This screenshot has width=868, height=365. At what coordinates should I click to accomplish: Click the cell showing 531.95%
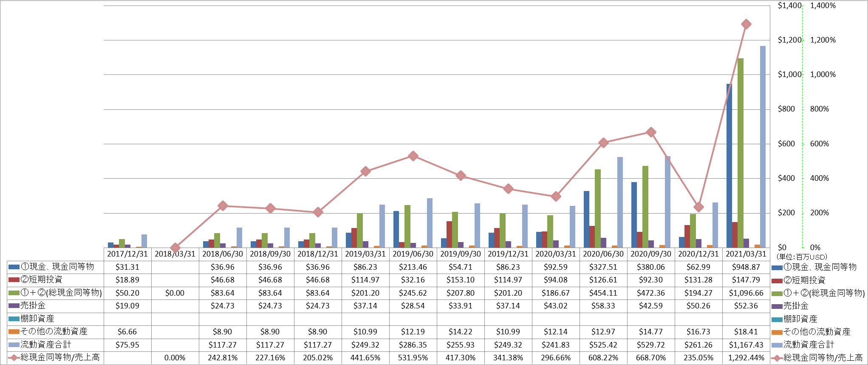click(413, 358)
